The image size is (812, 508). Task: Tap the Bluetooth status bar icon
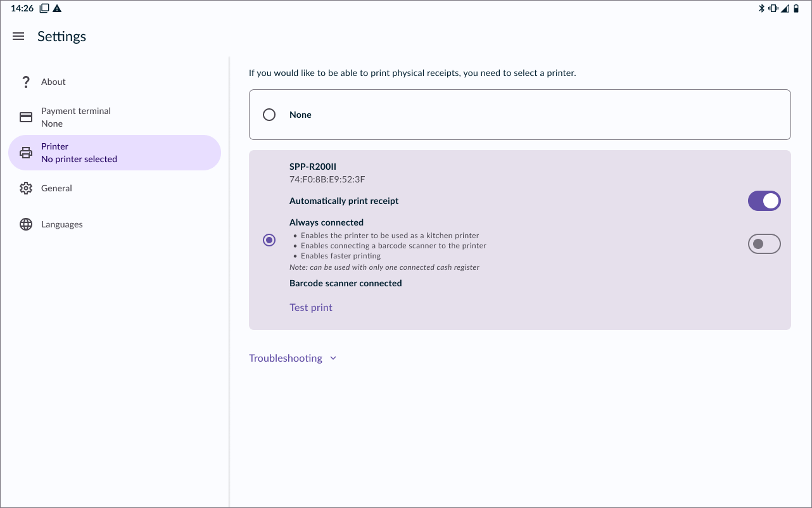tap(763, 8)
